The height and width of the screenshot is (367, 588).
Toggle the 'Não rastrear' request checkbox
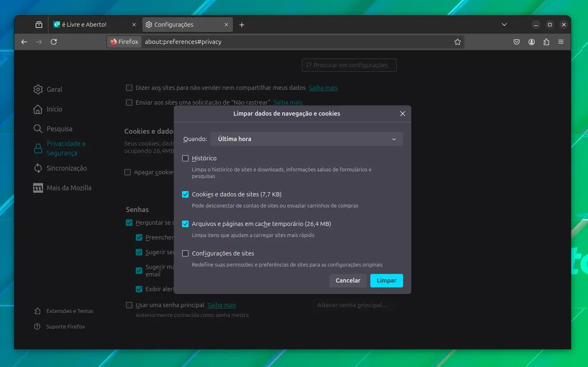[x=129, y=103]
